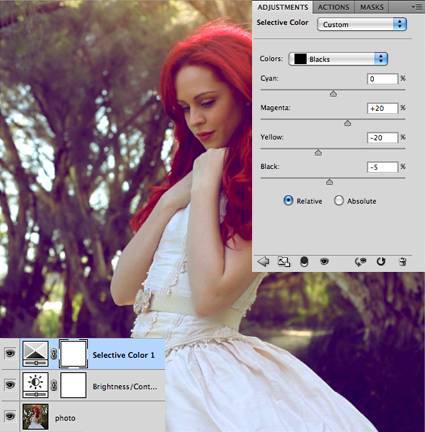Click the Selective Color adjustment layer thumbnail
Screen dimensions: 425x432
point(35,354)
